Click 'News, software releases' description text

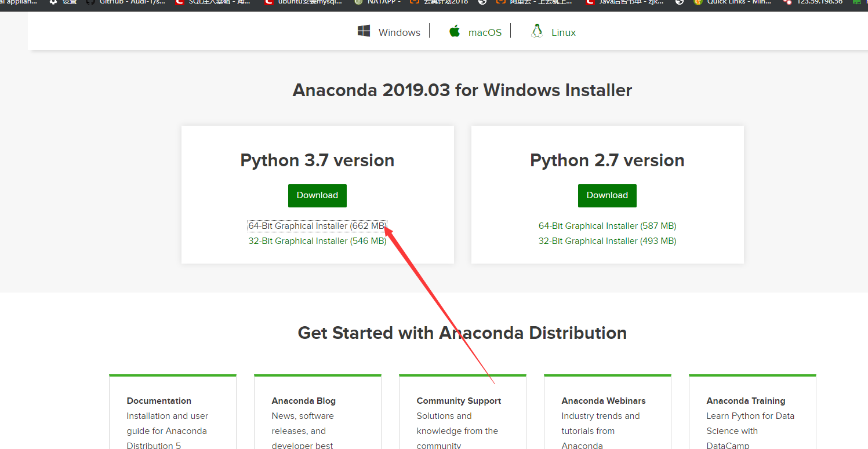tap(304, 430)
